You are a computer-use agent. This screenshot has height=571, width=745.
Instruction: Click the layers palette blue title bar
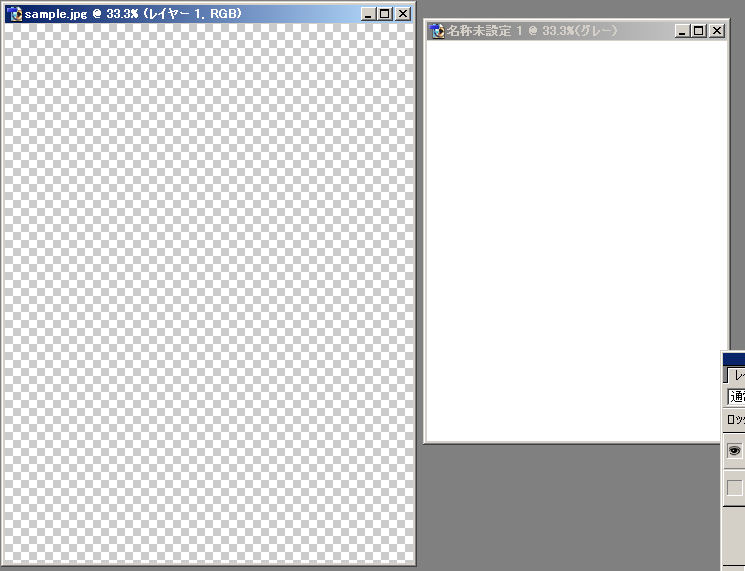pyautogui.click(x=734, y=359)
